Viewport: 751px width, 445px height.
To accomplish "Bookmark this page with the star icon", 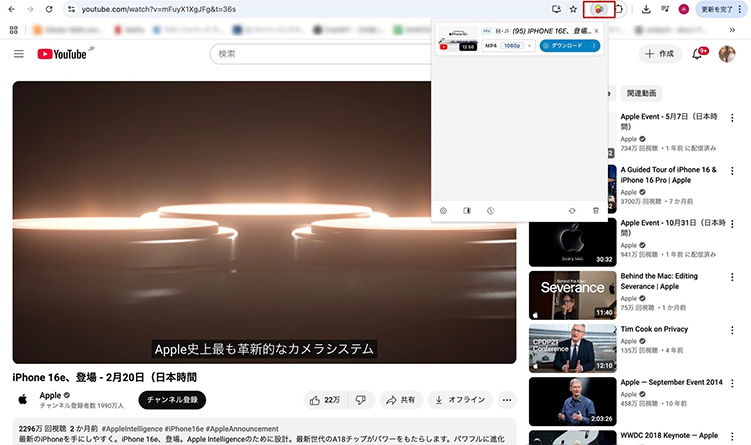I will click(573, 9).
